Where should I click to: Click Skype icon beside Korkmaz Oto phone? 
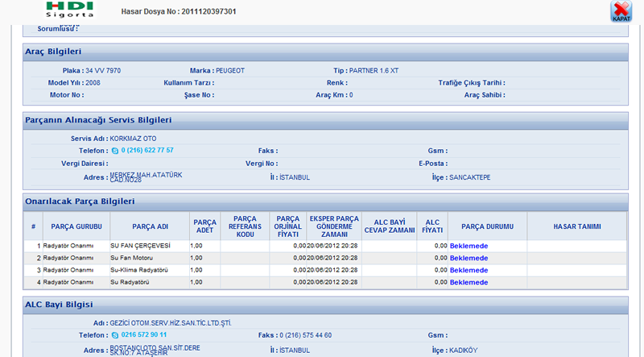[x=114, y=151]
